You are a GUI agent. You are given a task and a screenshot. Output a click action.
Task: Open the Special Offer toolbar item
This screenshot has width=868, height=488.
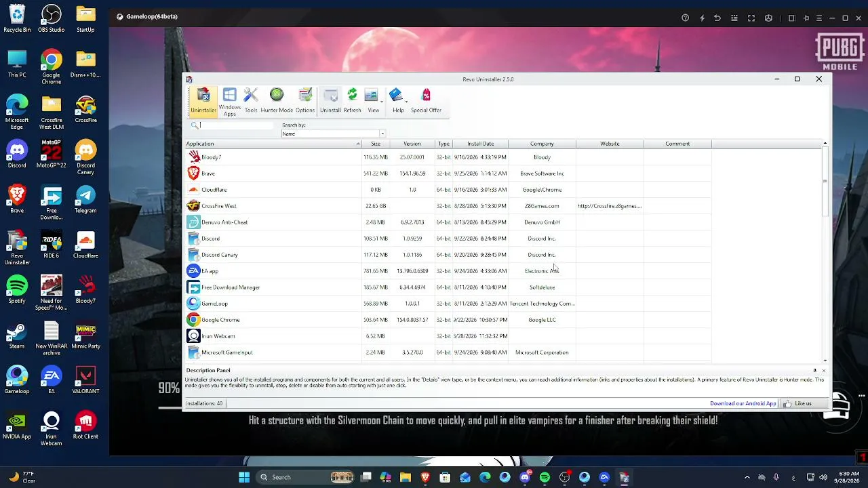click(x=426, y=101)
